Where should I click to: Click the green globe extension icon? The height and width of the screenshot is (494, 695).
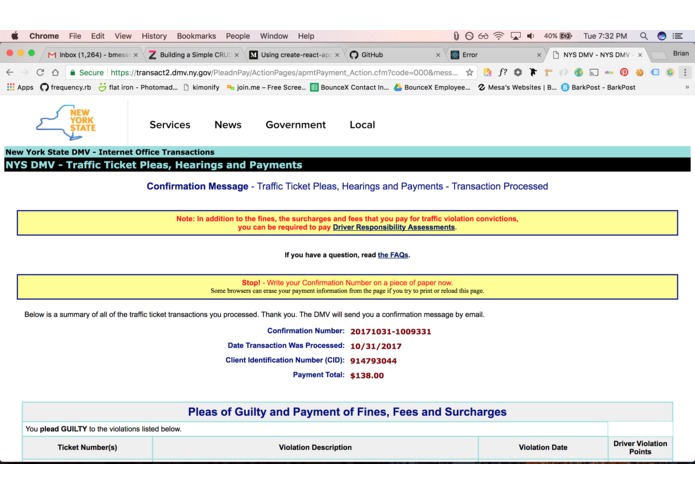click(x=578, y=72)
